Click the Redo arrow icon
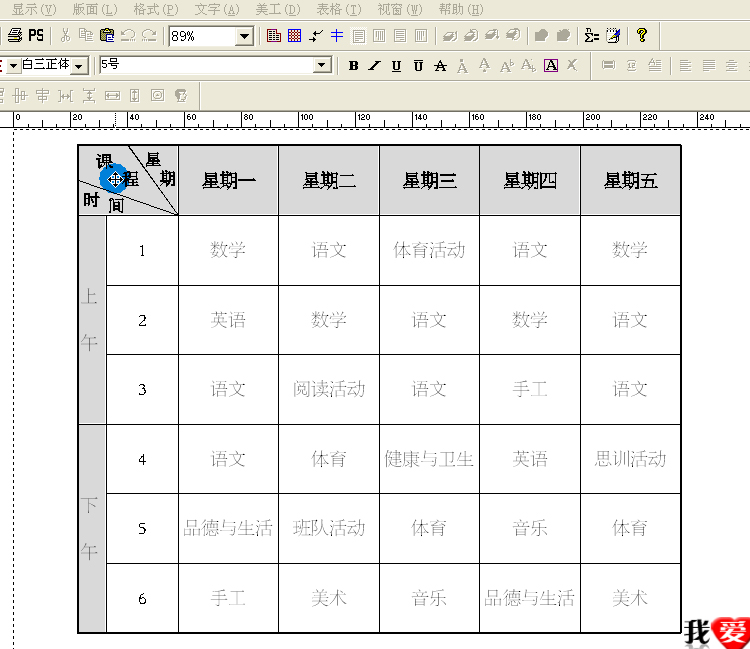 pos(149,35)
